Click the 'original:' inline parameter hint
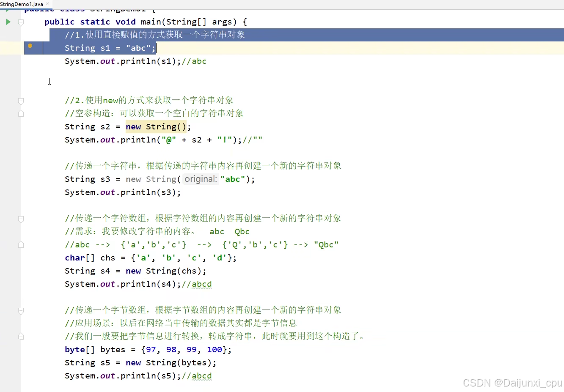564x392 pixels. tap(200, 179)
